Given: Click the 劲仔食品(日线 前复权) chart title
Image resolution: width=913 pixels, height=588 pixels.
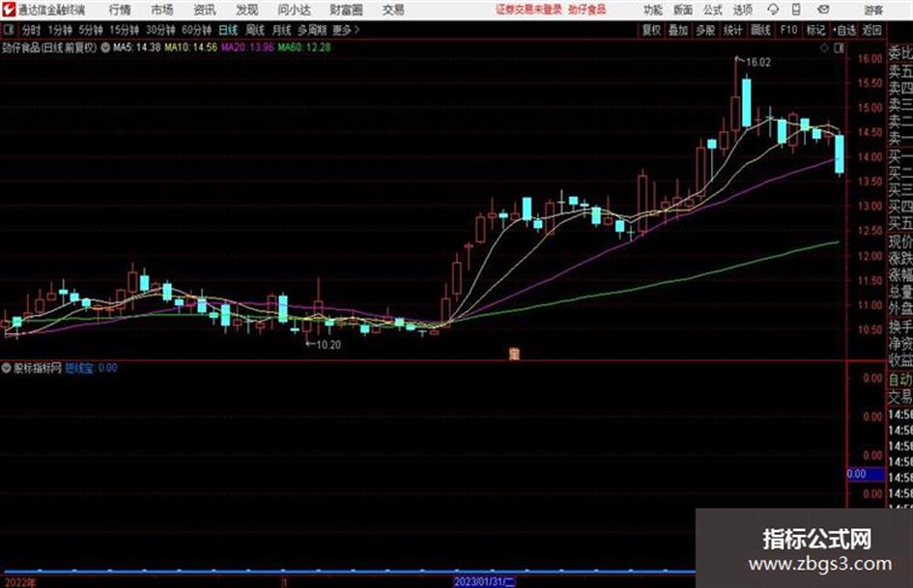Looking at the screenshot, I should 49,47.
